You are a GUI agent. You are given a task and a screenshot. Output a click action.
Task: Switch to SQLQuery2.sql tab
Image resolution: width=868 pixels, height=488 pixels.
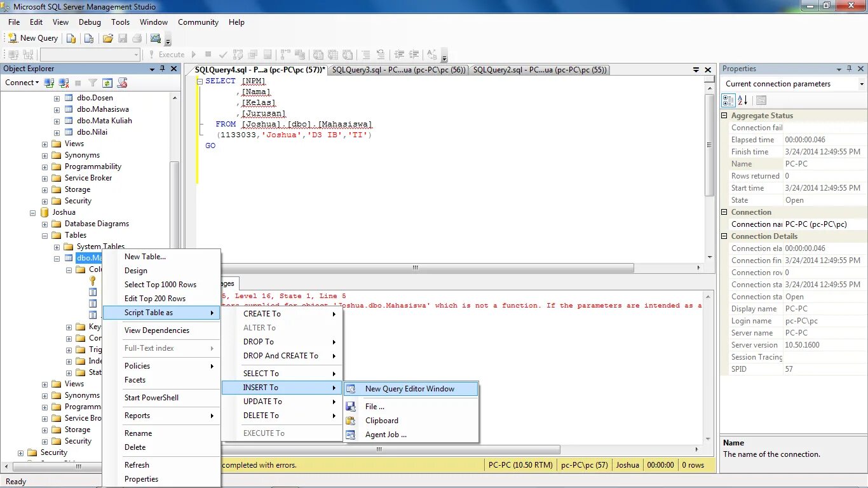click(540, 70)
